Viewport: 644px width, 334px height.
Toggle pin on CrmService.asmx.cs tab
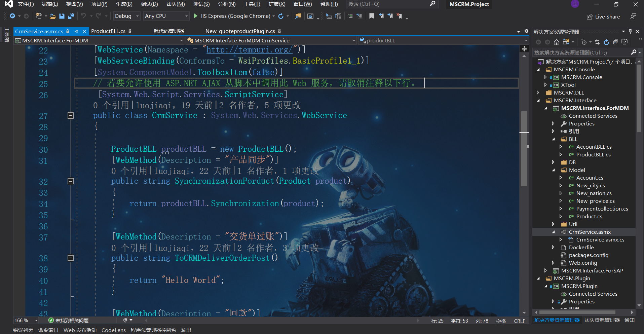point(76,31)
